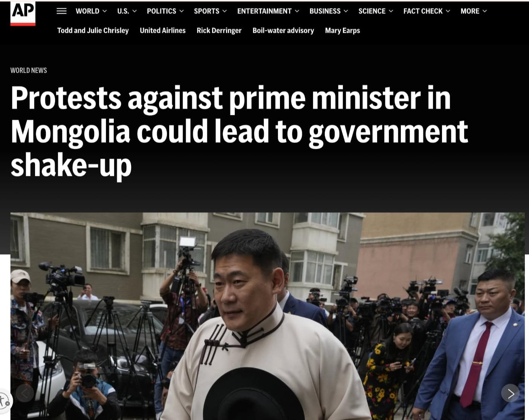529x420 pixels.
Task: Open the Entertainment menu
Action: [268, 11]
